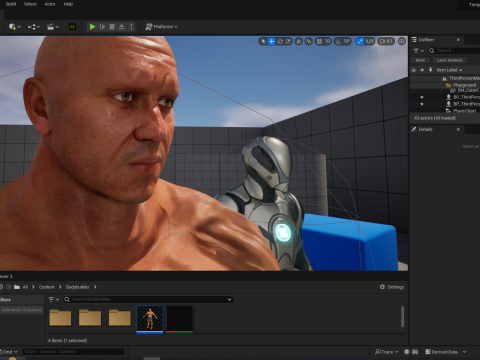The image size is (480, 360).
Task: Toggle surface snapping in viewport toolbar
Action: [309, 41]
